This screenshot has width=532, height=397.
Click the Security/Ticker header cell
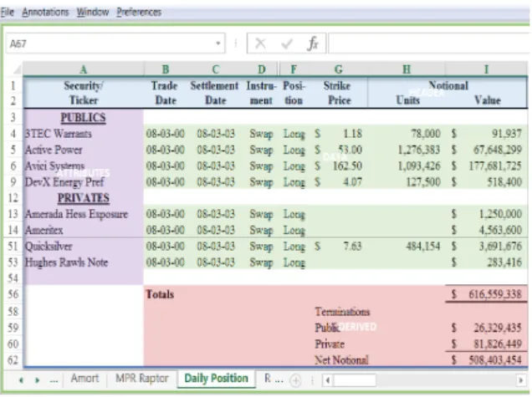[x=84, y=93]
